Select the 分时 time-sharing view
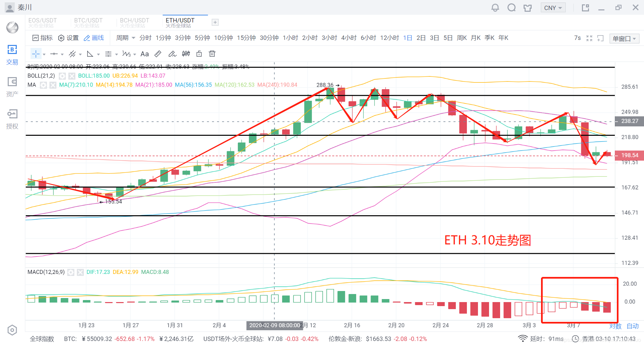 tap(145, 38)
